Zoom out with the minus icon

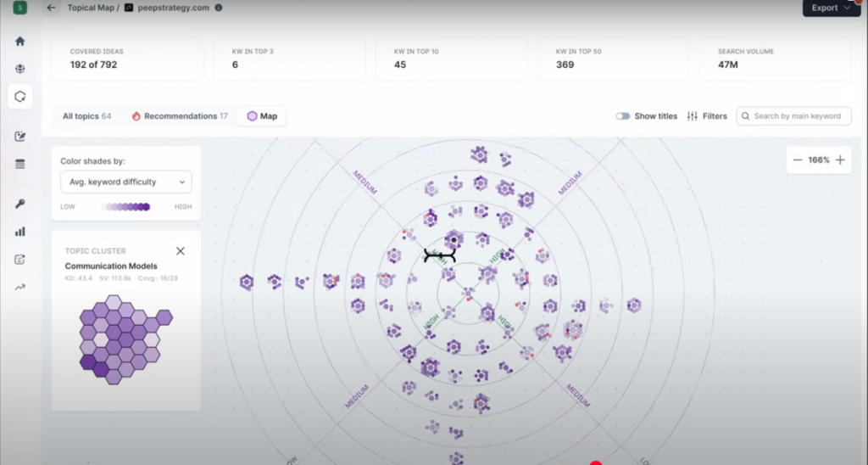click(x=798, y=160)
